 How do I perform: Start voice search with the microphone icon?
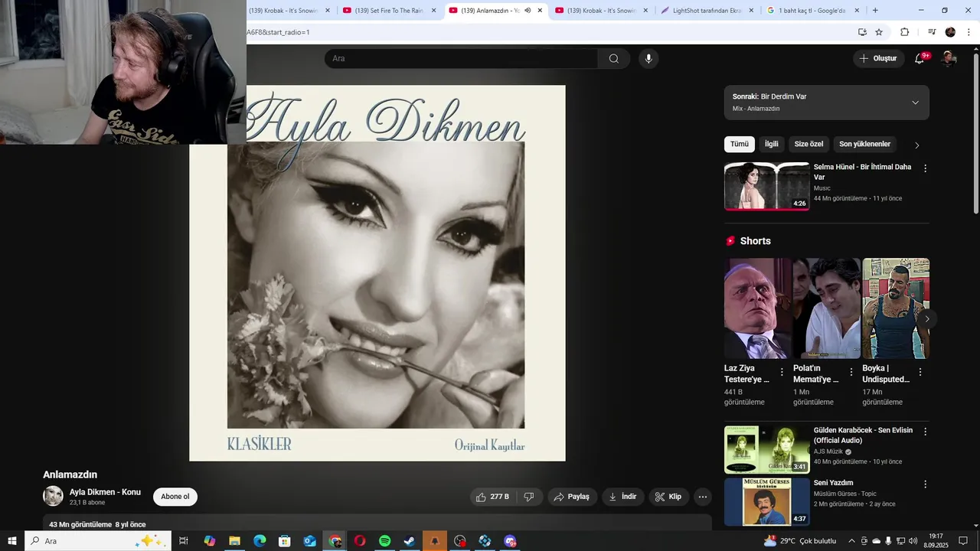648,58
